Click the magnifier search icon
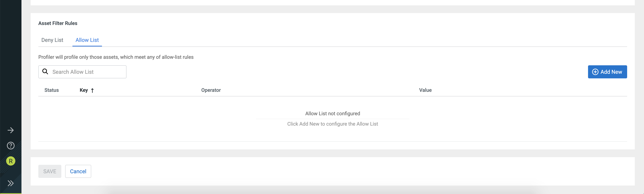Screen dimensions: 644x194 tap(45, 72)
